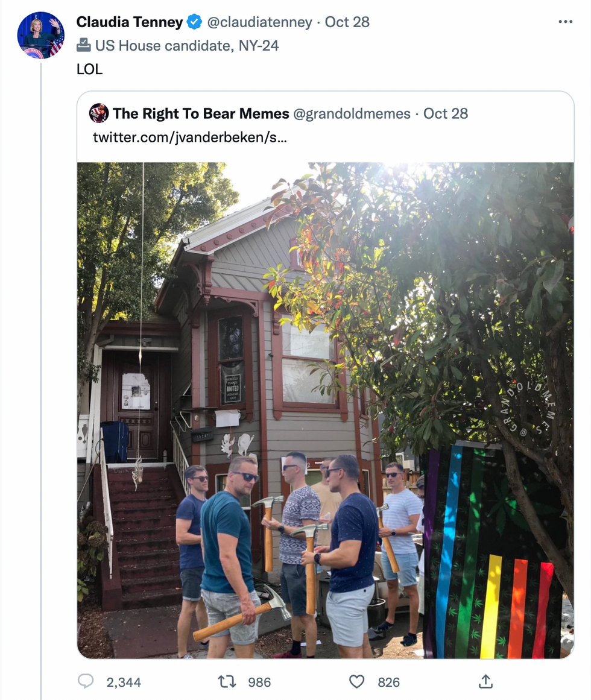Open the tweet's Oct 28 timestamp
Screen dimensions: 591x700
click(x=347, y=22)
